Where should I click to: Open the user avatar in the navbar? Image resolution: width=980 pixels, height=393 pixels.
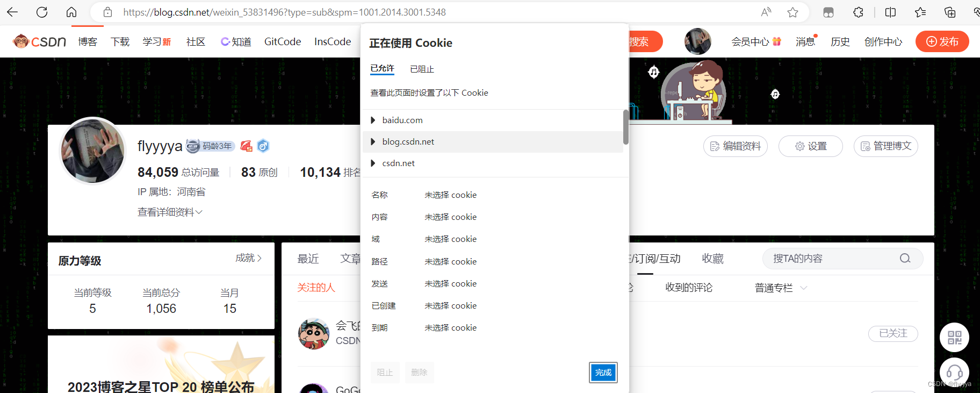point(697,41)
